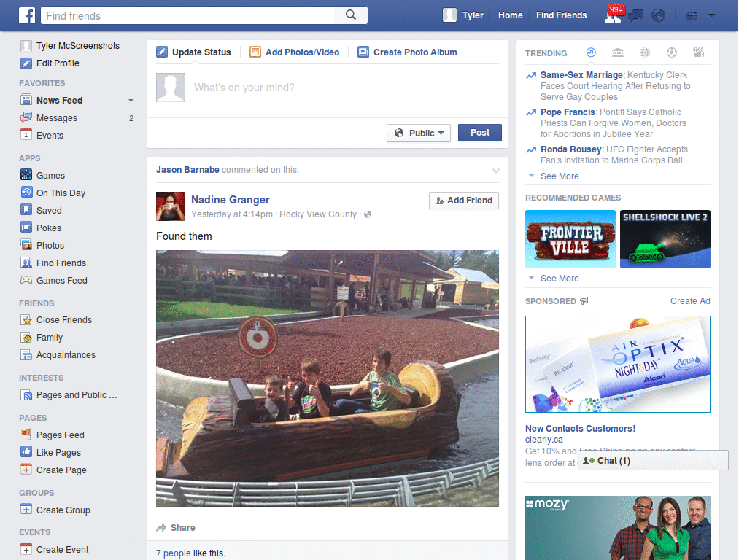The image size is (747, 560).
Task: View the 7 people who like this
Action: [174, 553]
